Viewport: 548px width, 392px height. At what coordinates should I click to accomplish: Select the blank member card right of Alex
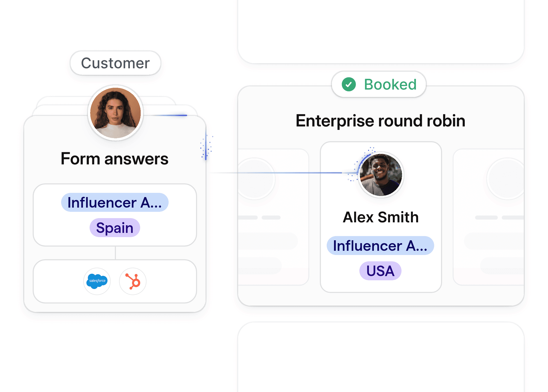(x=488, y=217)
